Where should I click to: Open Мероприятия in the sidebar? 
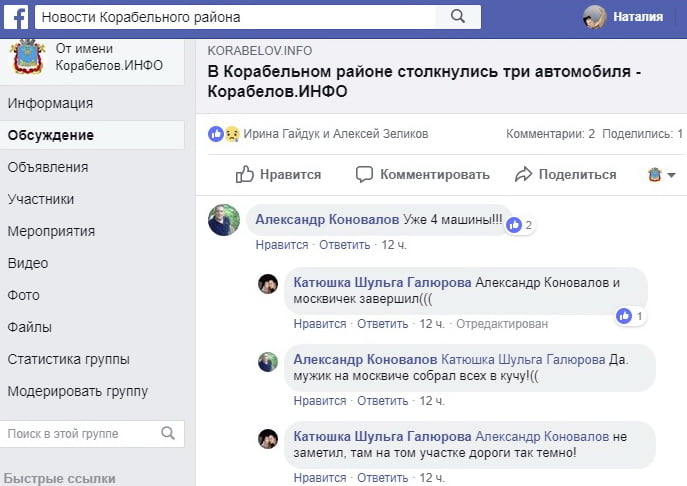pos(51,231)
